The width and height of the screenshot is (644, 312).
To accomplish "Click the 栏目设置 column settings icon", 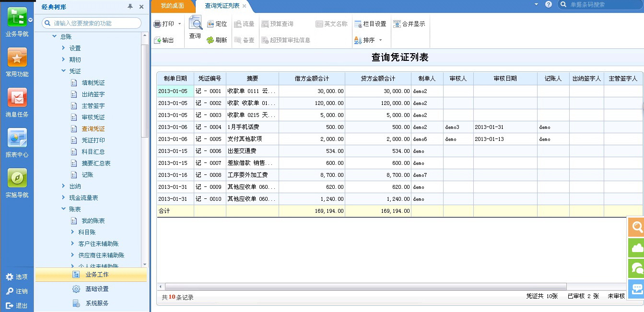I will 358,24.
